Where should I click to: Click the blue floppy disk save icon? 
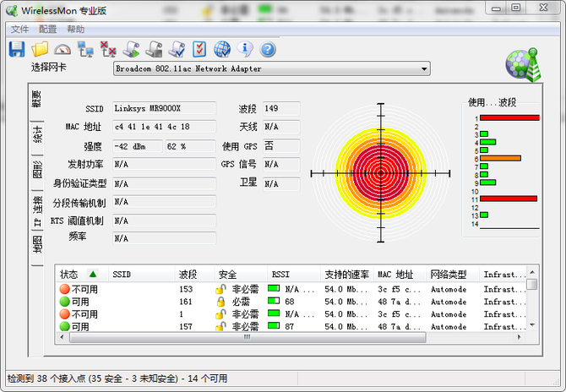16,49
